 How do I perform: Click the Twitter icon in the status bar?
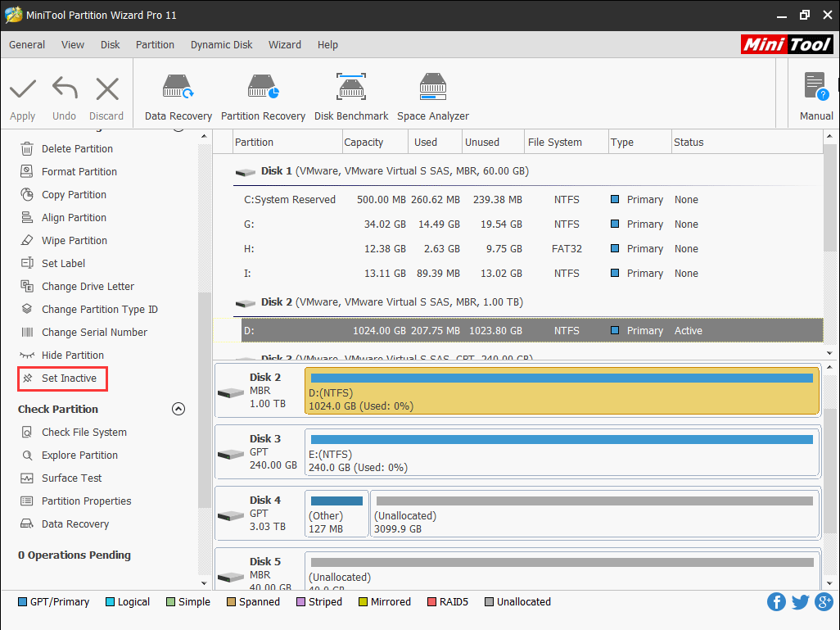point(800,601)
